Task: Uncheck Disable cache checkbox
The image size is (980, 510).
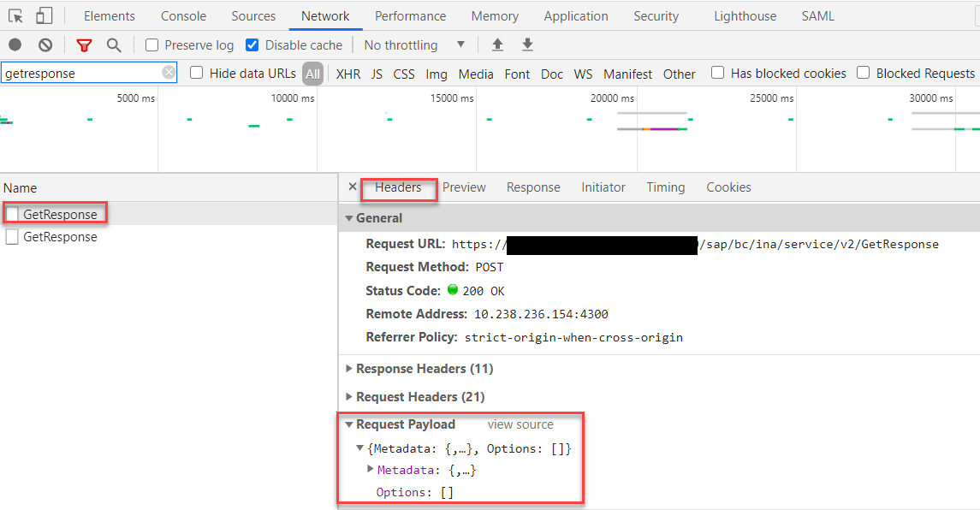Action: click(x=252, y=45)
